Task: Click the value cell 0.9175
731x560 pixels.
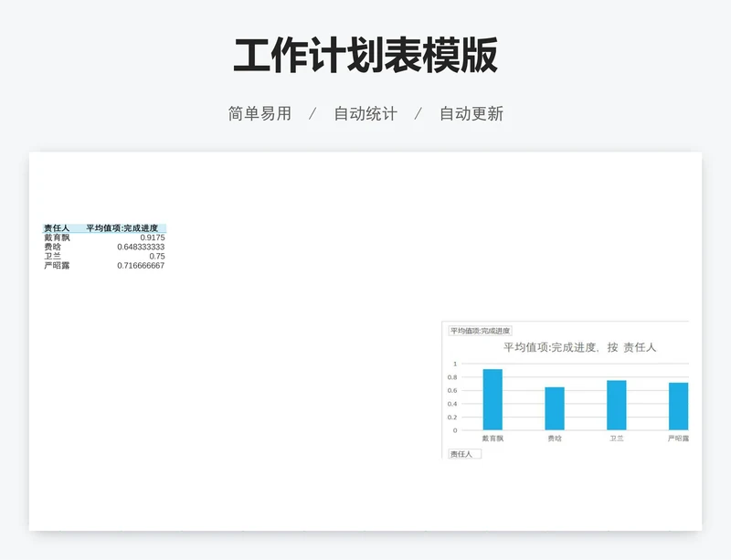Action: click(x=153, y=238)
